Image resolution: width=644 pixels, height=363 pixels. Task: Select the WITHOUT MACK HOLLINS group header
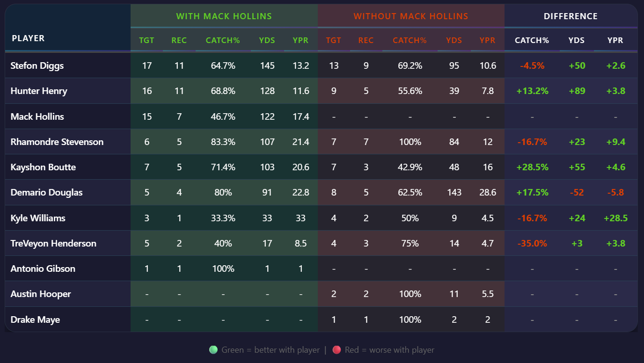tap(410, 16)
